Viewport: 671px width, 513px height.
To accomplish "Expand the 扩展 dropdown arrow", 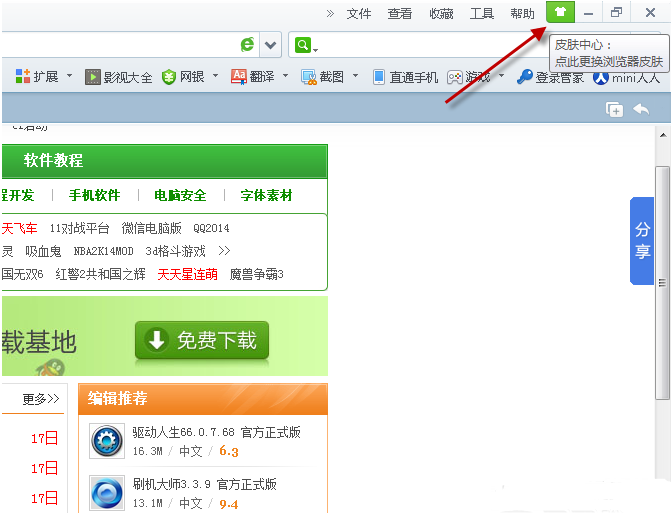I will coord(69,76).
